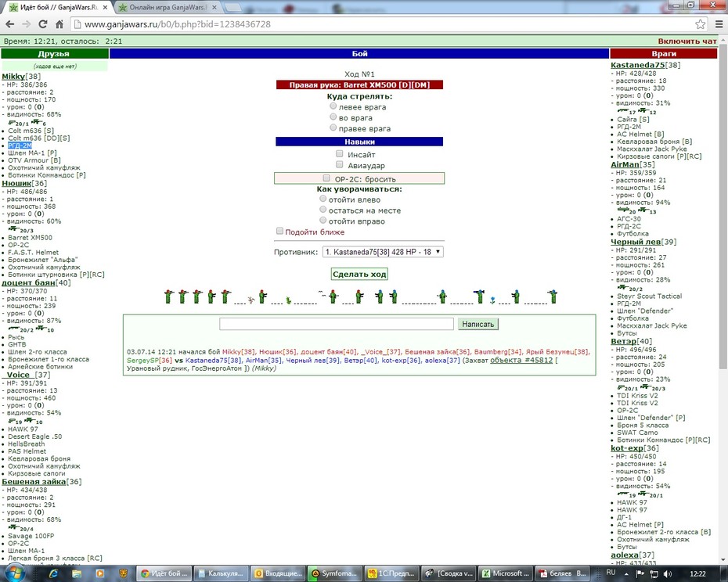Select shoot 'левее врага' option
Screen dimensions: 728x582
coord(333,106)
